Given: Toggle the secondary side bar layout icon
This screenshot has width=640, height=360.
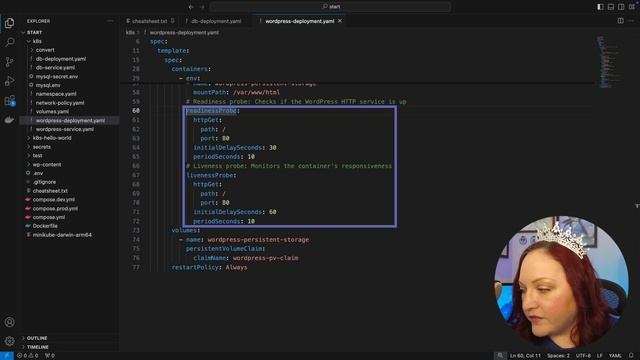Looking at the screenshot, I should tap(621, 7).
